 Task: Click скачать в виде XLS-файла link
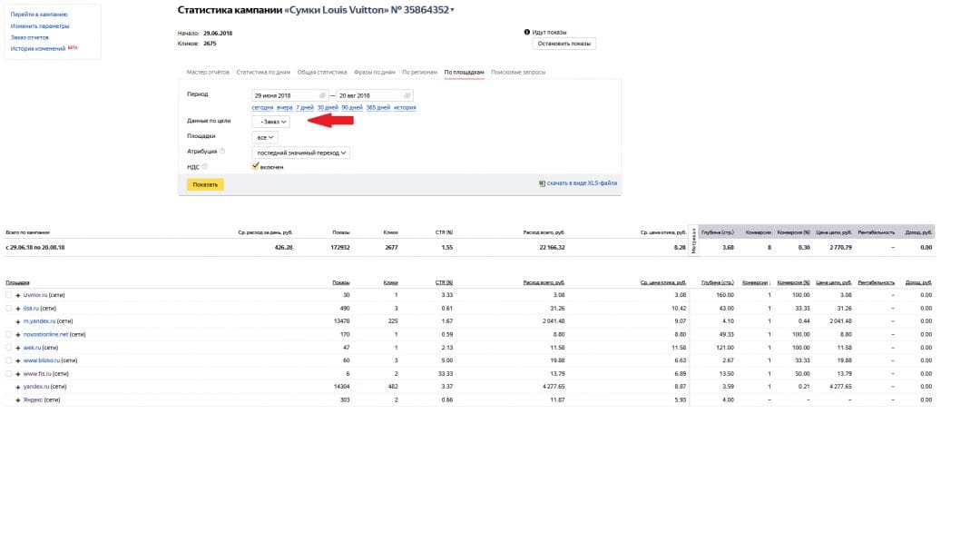[582, 183]
